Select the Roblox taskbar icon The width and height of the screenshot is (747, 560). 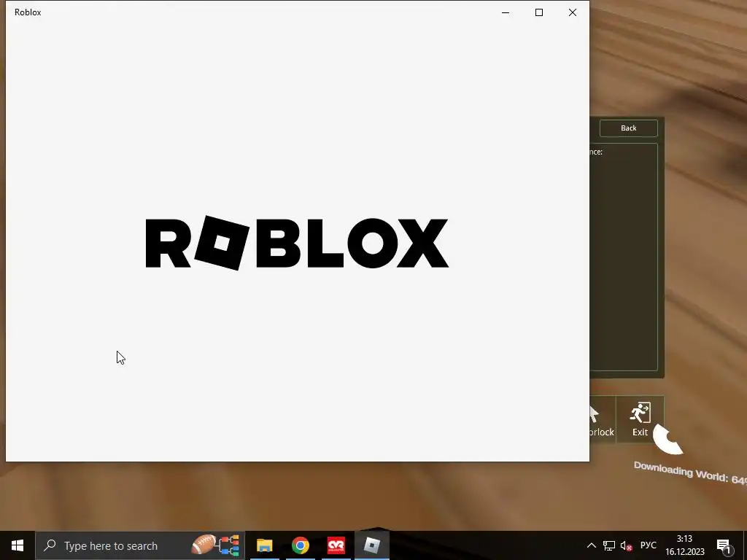[x=371, y=545]
